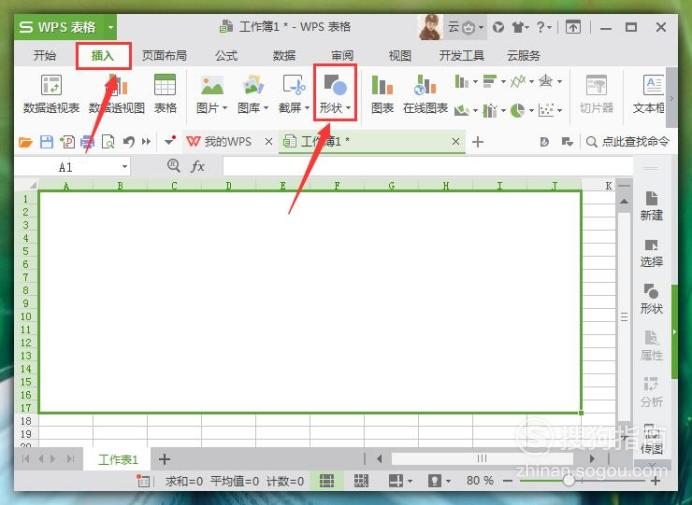
Task: Close the 工作簿1 document tab
Action: click(455, 142)
